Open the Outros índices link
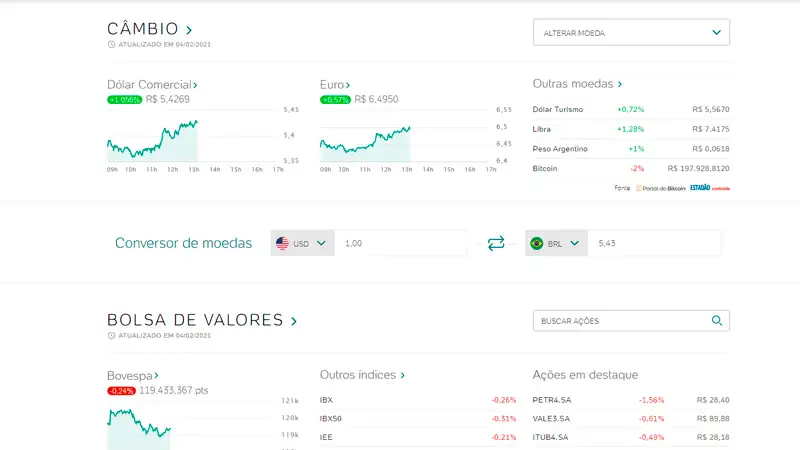The height and width of the screenshot is (450, 800). point(362,375)
